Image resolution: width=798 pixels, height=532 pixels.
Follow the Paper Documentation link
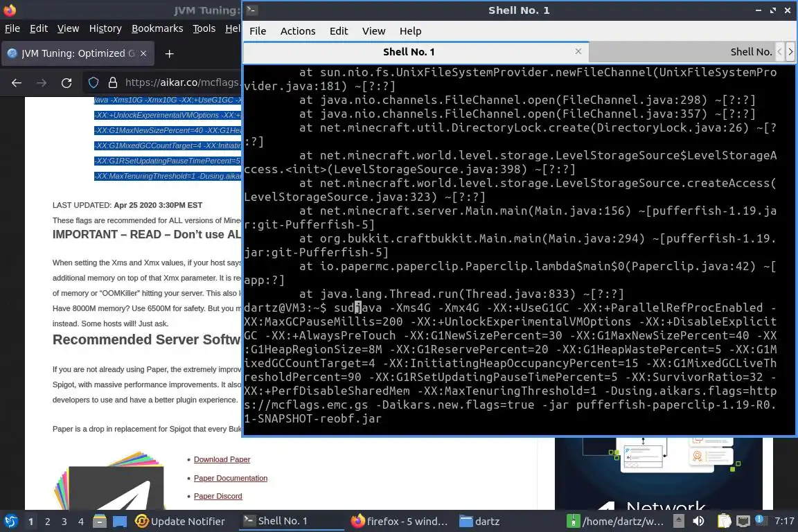pyautogui.click(x=231, y=478)
